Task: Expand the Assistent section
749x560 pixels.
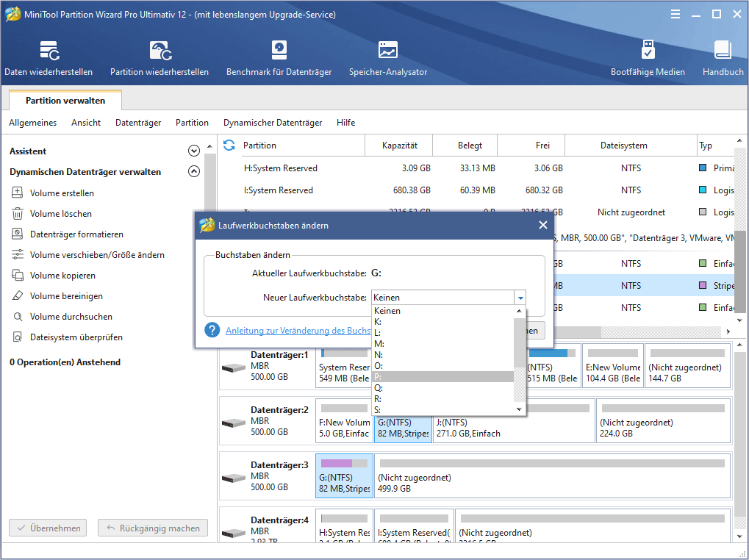Action: [x=193, y=151]
